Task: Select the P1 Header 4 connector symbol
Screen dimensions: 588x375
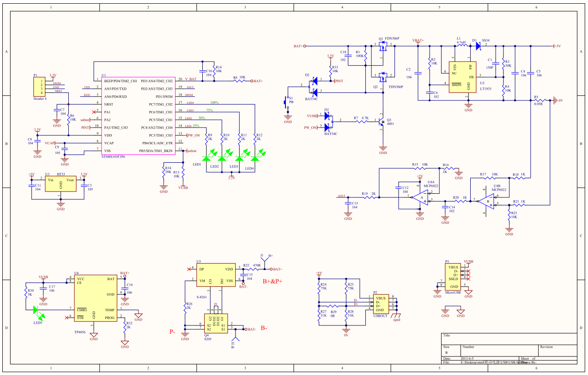Action: pyautogui.click(x=40, y=87)
